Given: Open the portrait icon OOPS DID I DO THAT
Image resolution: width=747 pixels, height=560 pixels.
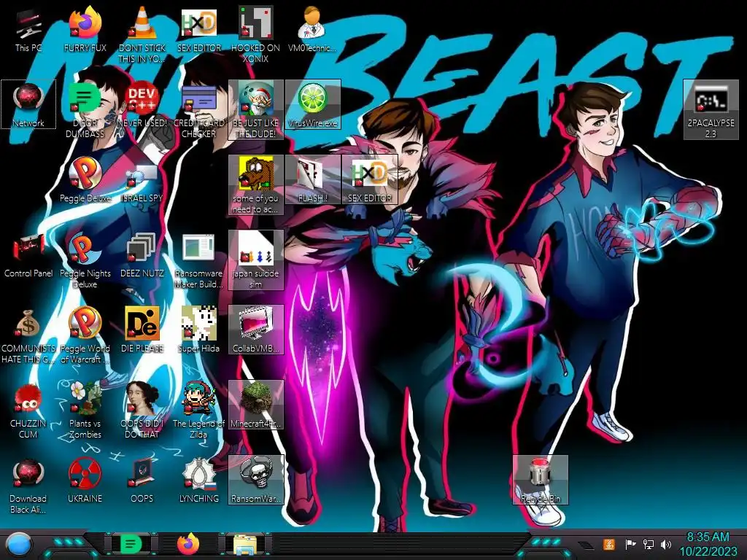Looking at the screenshot, I should pos(142,411).
